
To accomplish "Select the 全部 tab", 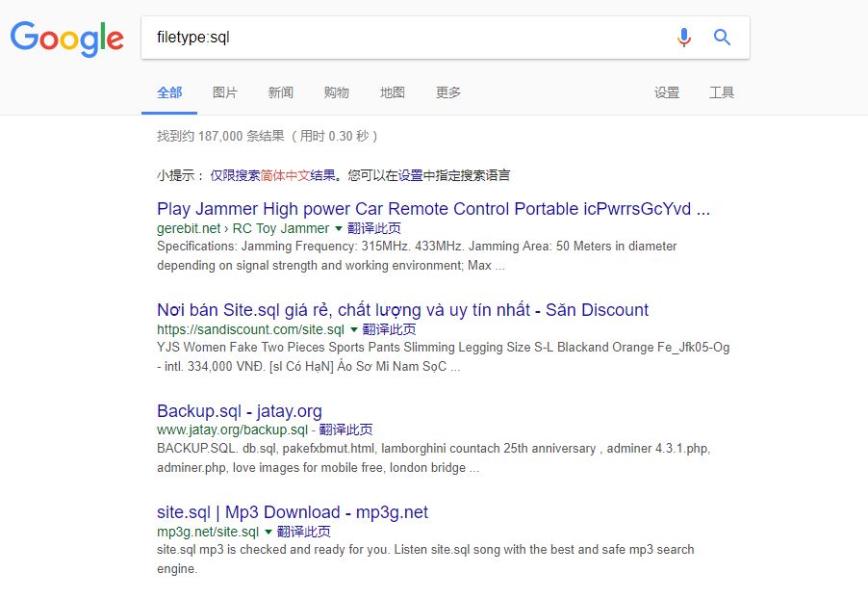I will coord(169,92).
